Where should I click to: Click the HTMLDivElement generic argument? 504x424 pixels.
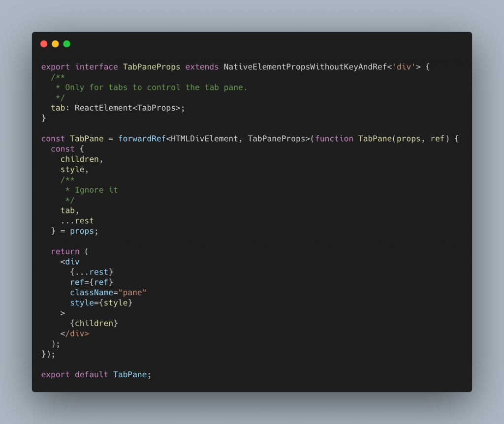pos(204,139)
